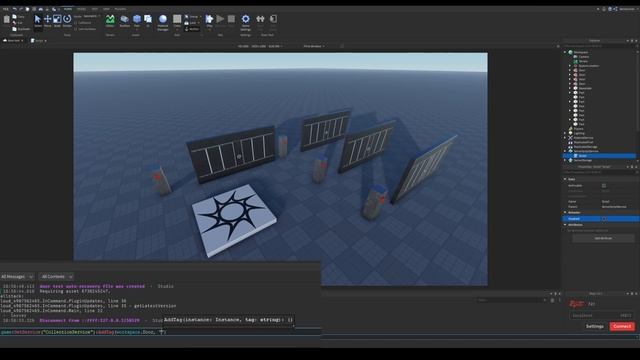Open the UI insert tool
The width and height of the screenshot is (640, 360).
pyautogui.click(x=148, y=19)
